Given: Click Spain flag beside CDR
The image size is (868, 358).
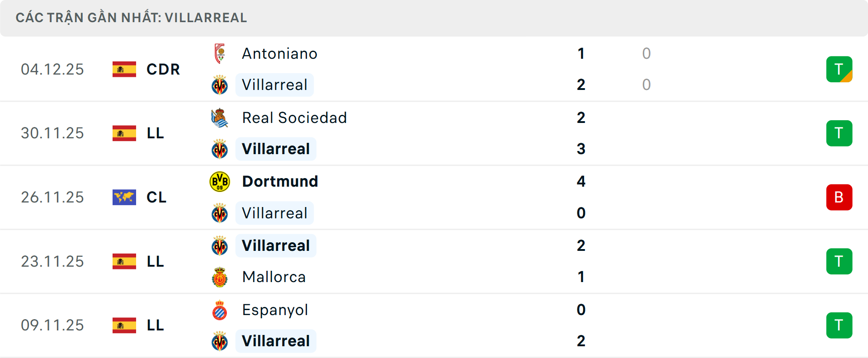Looking at the screenshot, I should (124, 69).
